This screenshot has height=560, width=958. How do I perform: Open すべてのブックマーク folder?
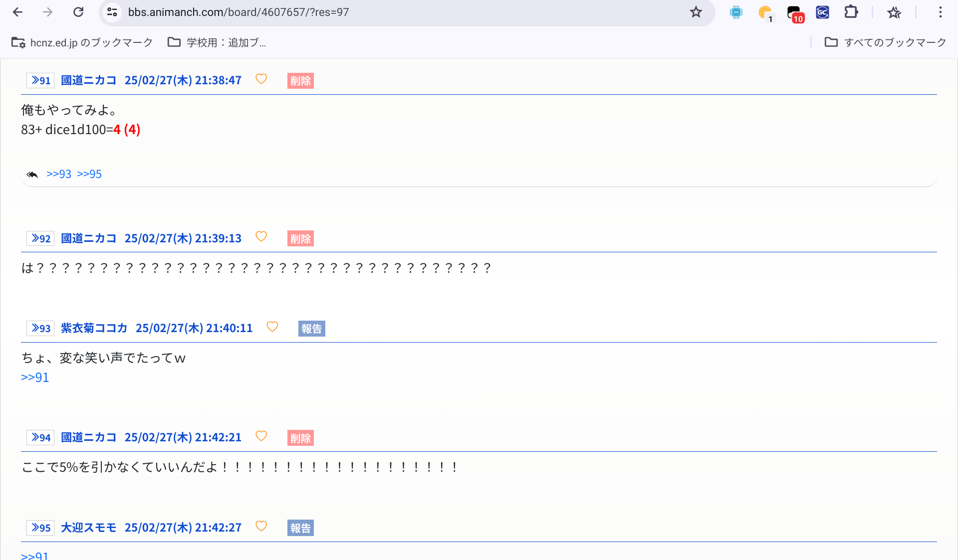[886, 42]
